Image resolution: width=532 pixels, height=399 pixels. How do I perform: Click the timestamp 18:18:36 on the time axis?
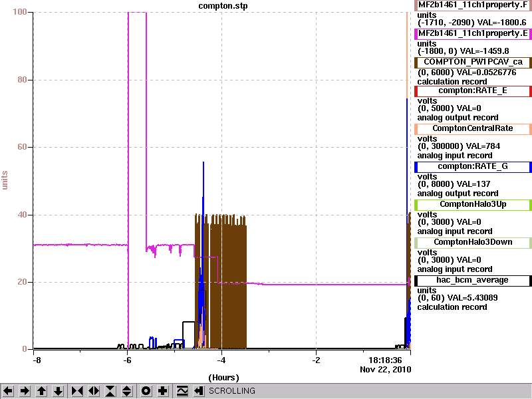[x=385, y=360]
